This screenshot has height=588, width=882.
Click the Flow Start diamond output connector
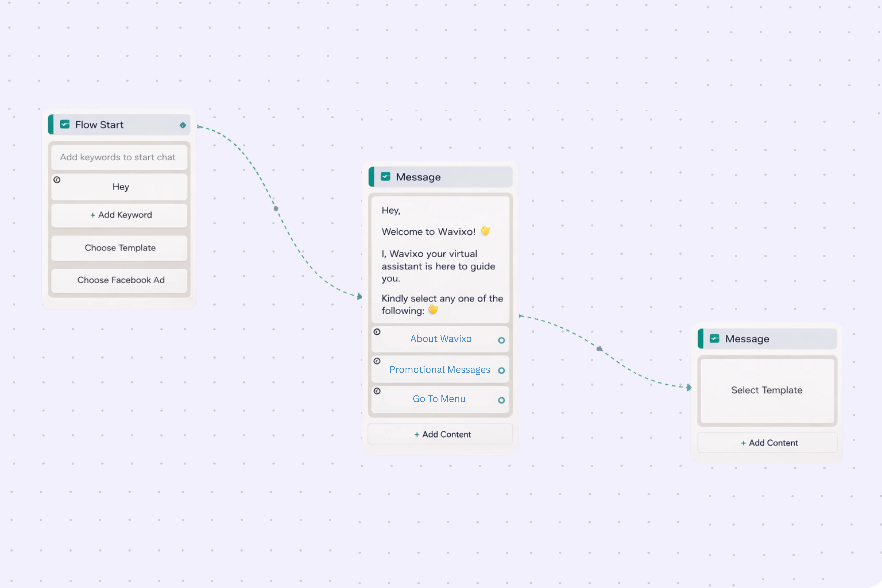[x=183, y=125]
